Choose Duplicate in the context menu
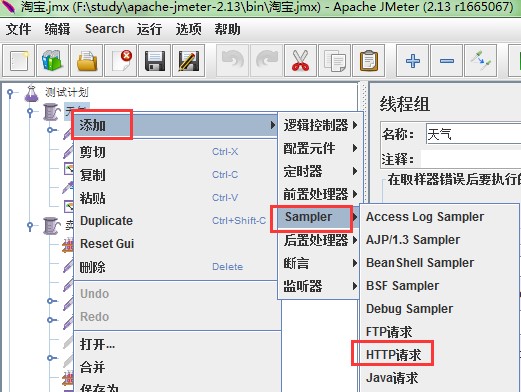The image size is (521, 392). point(176,221)
